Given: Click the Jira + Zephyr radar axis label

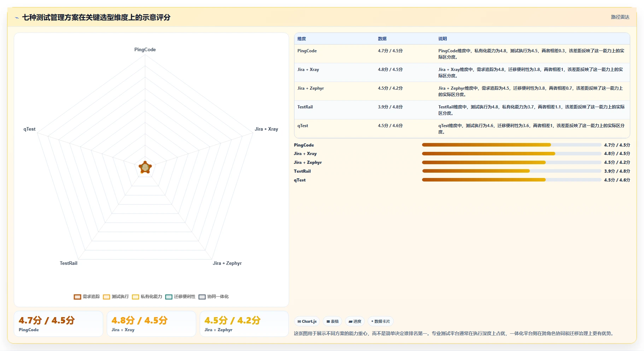Looking at the screenshot, I should tap(227, 263).
